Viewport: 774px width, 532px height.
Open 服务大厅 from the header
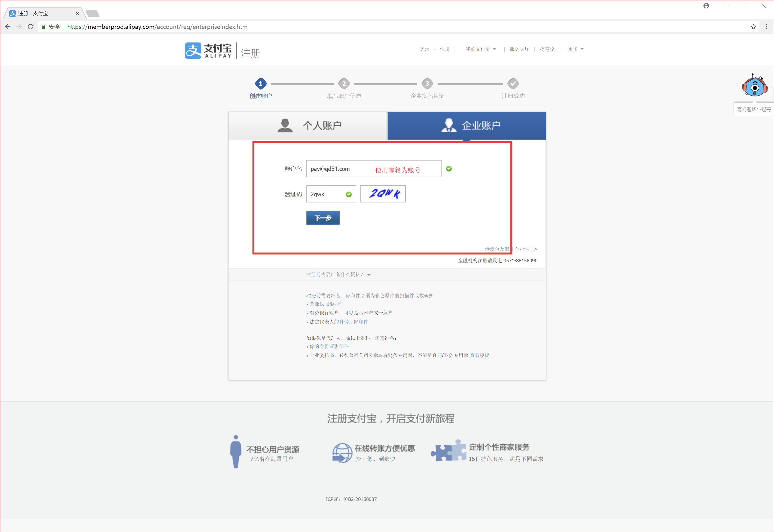tap(519, 49)
